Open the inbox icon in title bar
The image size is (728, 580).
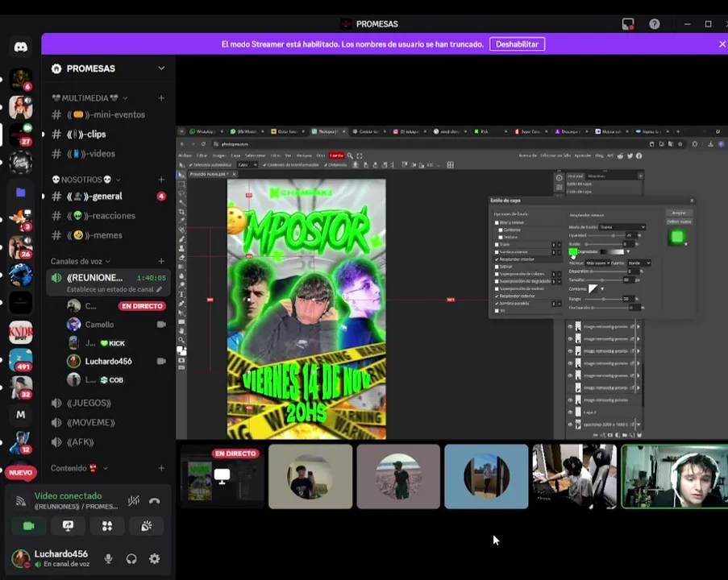[x=628, y=24]
